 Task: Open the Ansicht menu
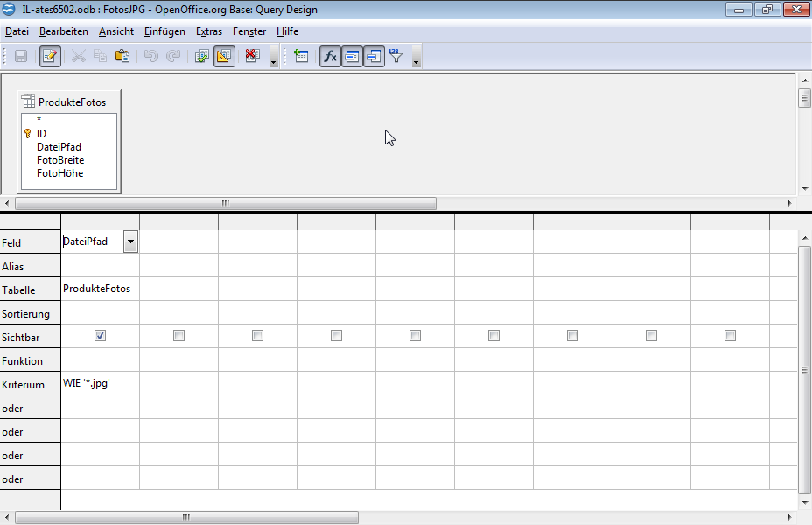116,31
